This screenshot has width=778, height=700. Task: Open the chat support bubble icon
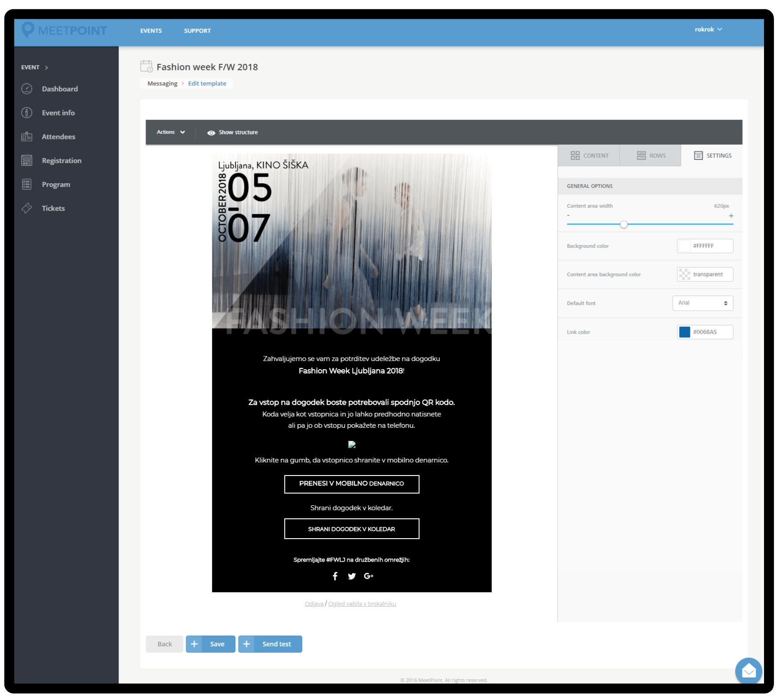pos(749,671)
